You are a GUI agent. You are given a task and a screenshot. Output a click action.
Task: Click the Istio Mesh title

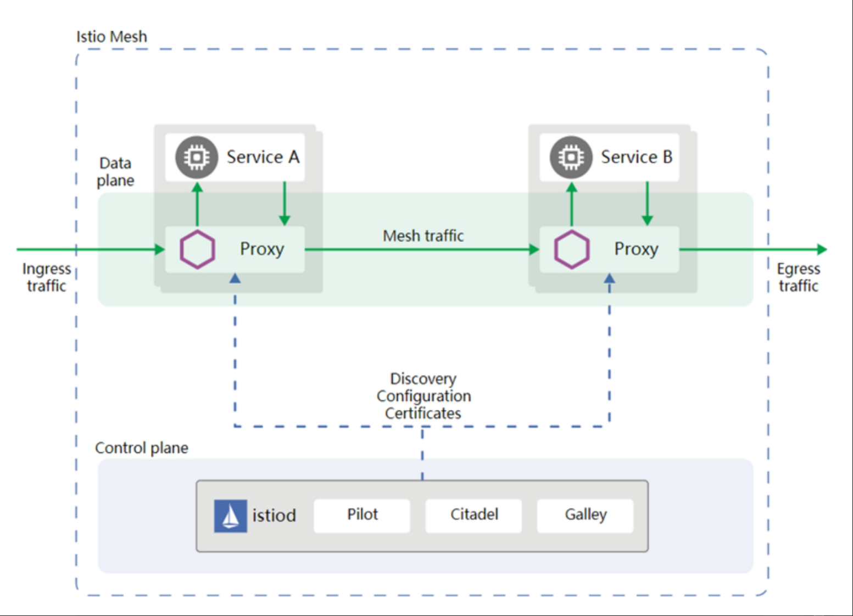click(111, 37)
